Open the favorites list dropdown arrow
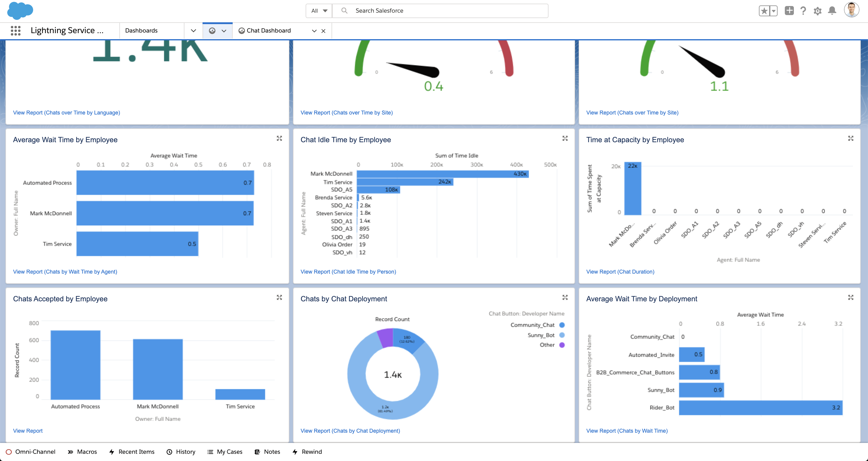The height and width of the screenshot is (461, 868). point(774,11)
